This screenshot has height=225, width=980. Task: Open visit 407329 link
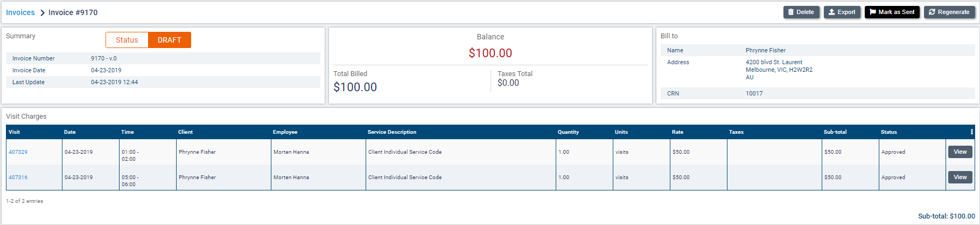(18, 152)
